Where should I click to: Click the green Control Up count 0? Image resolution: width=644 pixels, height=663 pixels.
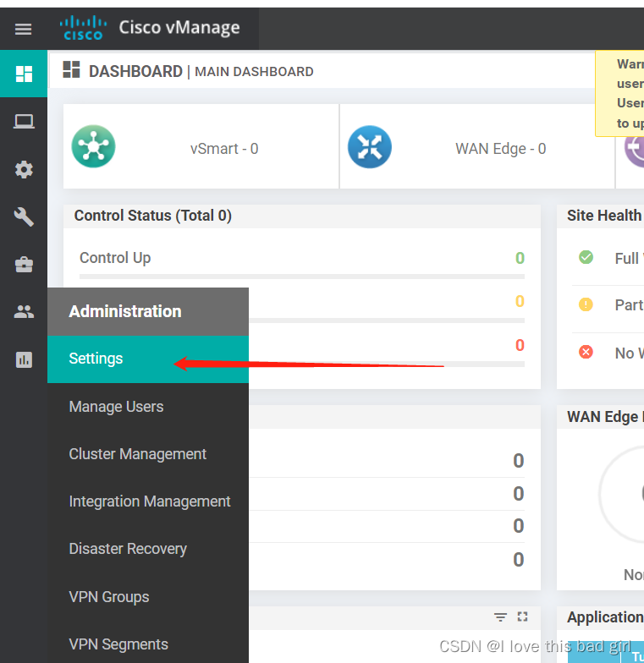tap(520, 258)
